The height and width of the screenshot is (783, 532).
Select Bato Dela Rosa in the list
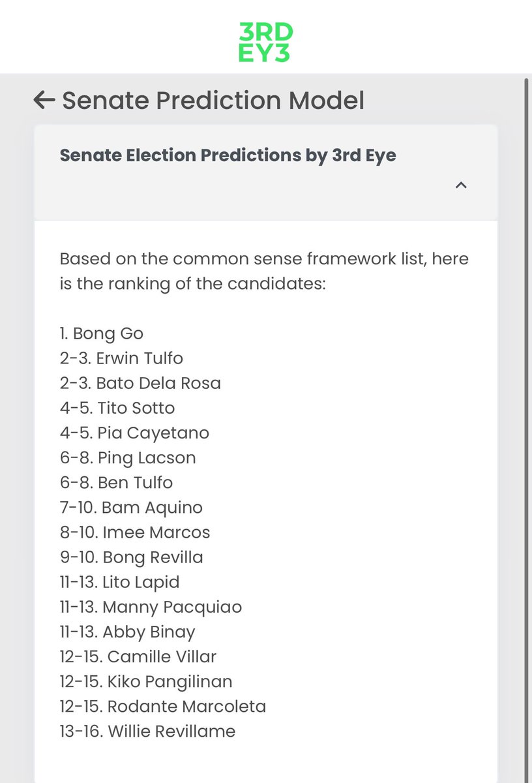[140, 383]
